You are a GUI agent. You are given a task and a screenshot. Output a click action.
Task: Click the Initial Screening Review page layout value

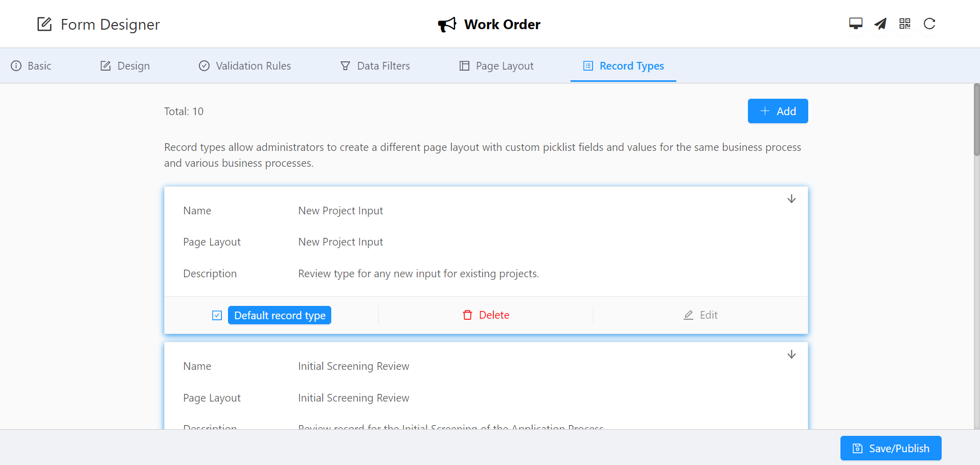(354, 398)
